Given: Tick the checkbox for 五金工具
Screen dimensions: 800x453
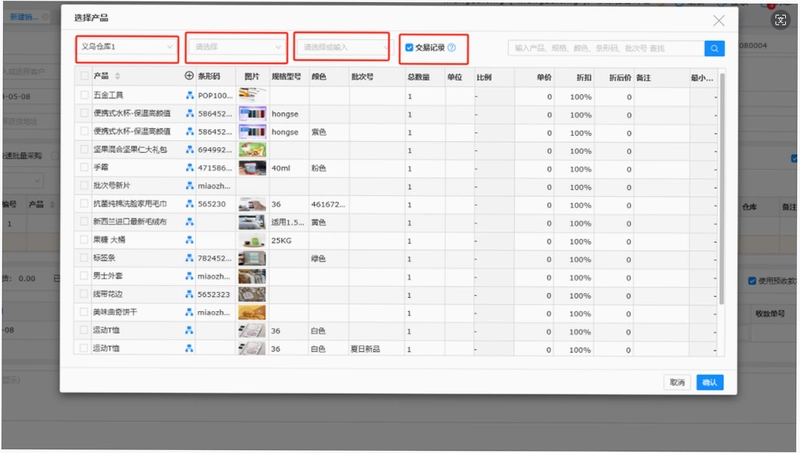Looking at the screenshot, I should pos(84,95).
